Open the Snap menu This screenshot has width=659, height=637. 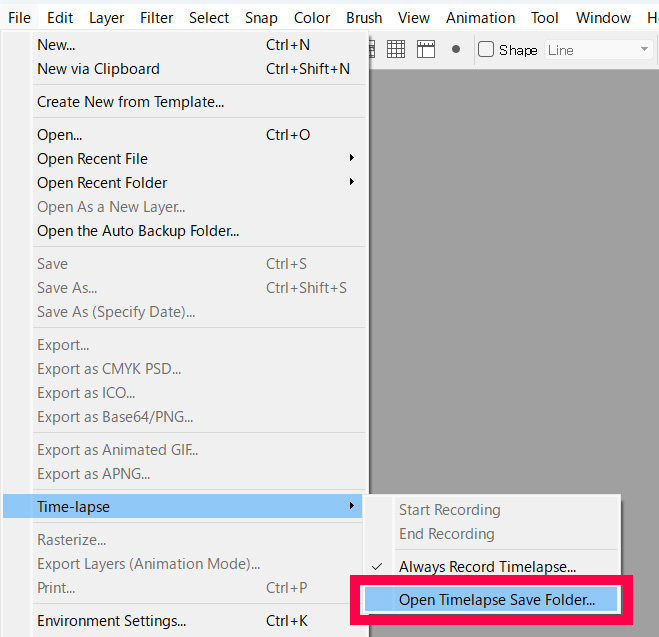click(x=261, y=18)
